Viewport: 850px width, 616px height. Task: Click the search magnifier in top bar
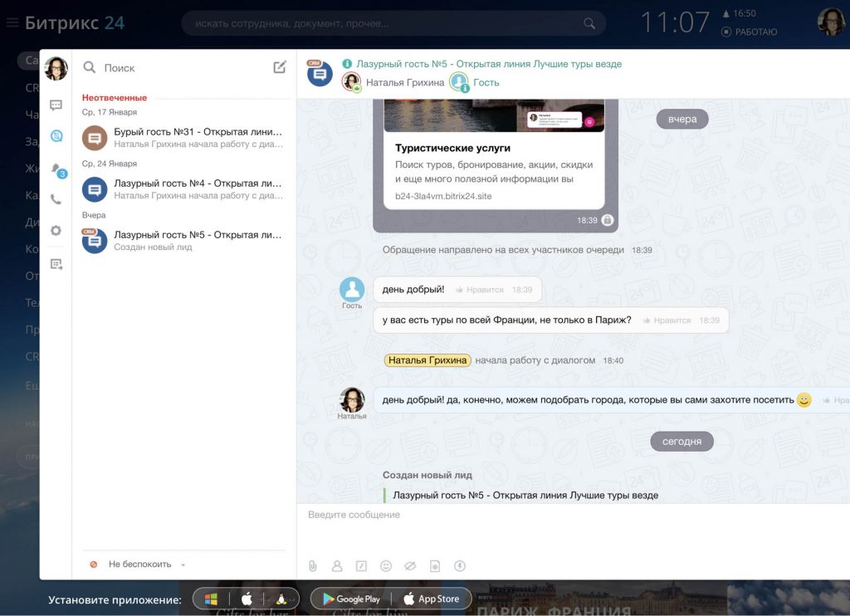click(589, 23)
